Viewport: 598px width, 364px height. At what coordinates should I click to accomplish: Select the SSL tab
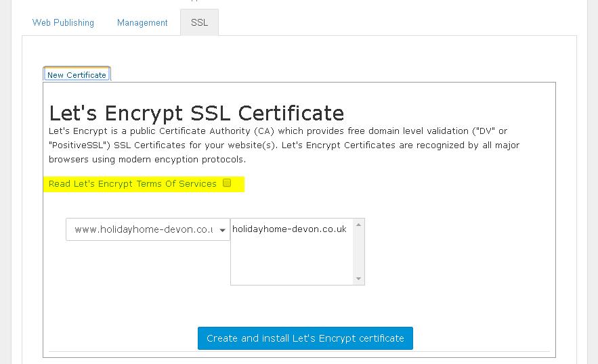point(199,22)
